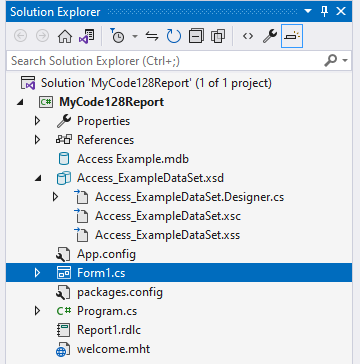Select welcome.mht file
This screenshot has height=364, width=360.
point(113,349)
